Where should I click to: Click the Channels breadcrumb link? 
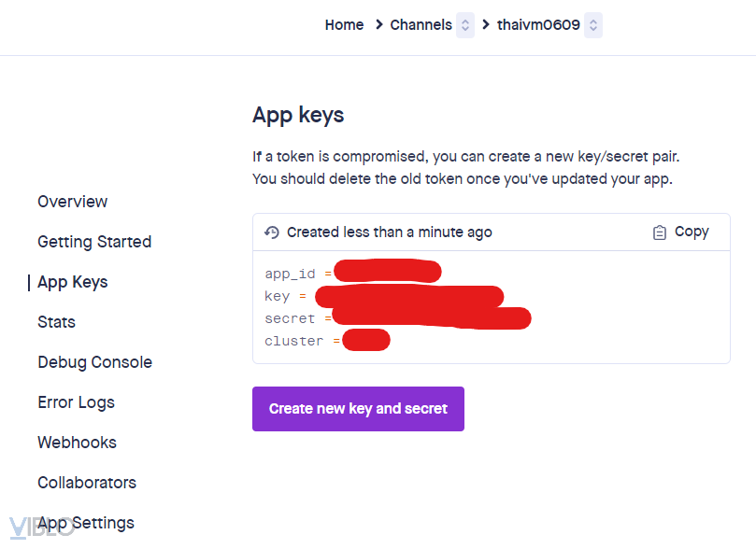tap(421, 25)
